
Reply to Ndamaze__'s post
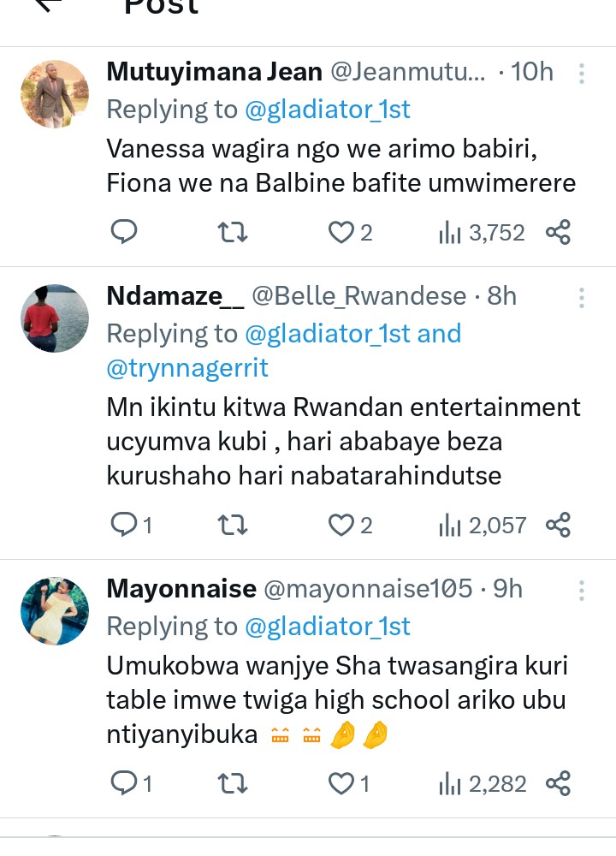tap(125, 524)
